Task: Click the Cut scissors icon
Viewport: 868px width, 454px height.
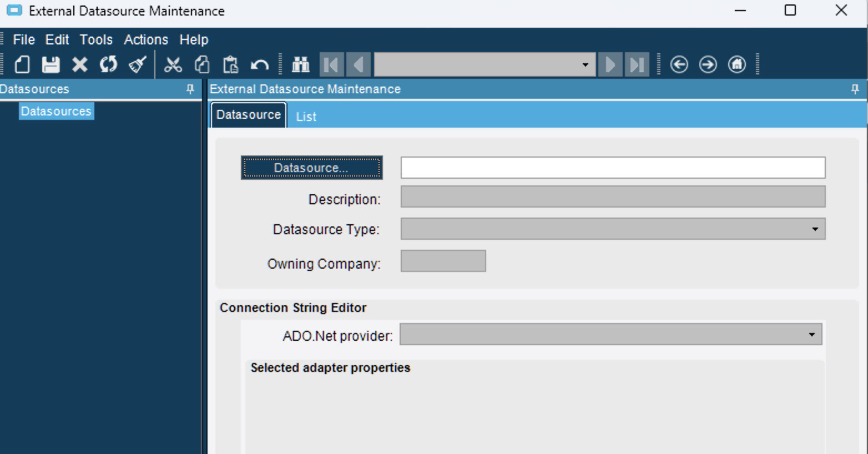Action: point(173,64)
